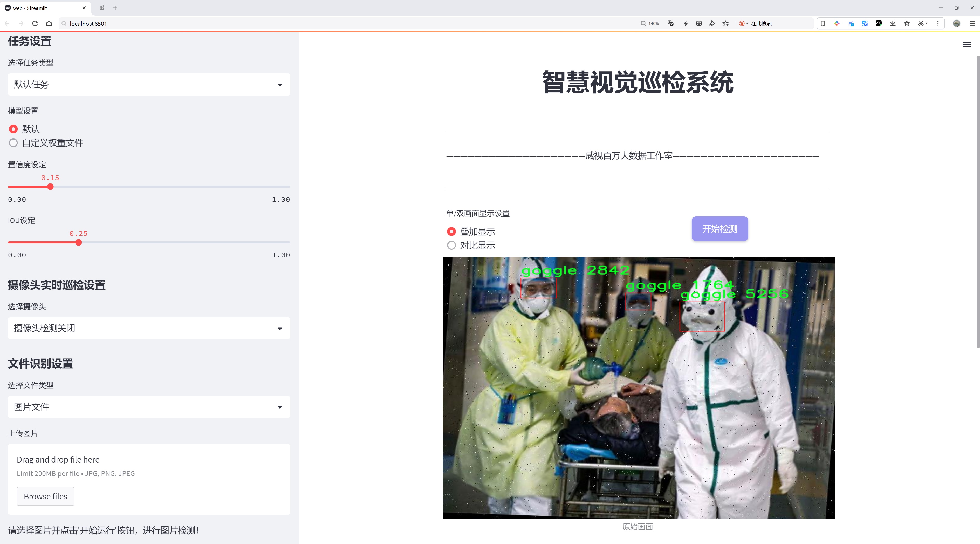The image size is (980, 544).
Task: Expand the 图片文件 file type dropdown
Action: click(149, 407)
